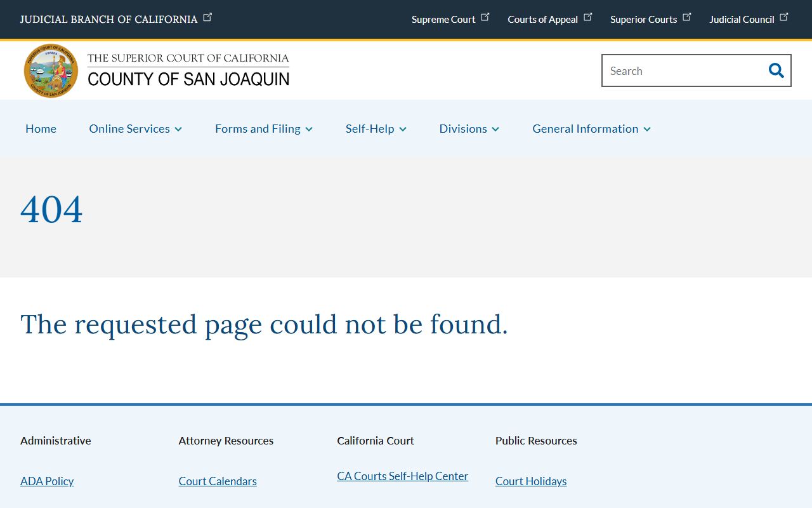This screenshot has height=508, width=812.
Task: Click external link icon next to Superior Courts
Action: 687,17
